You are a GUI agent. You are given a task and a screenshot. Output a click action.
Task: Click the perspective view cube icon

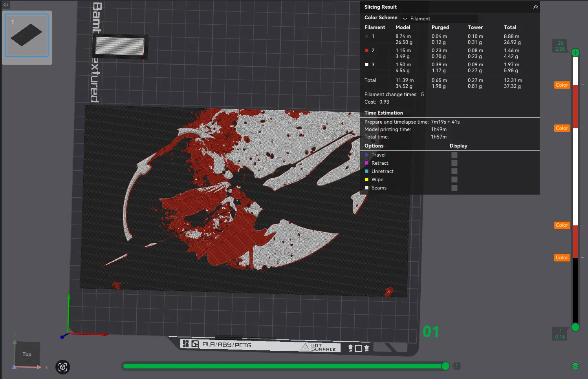[x=62, y=367]
